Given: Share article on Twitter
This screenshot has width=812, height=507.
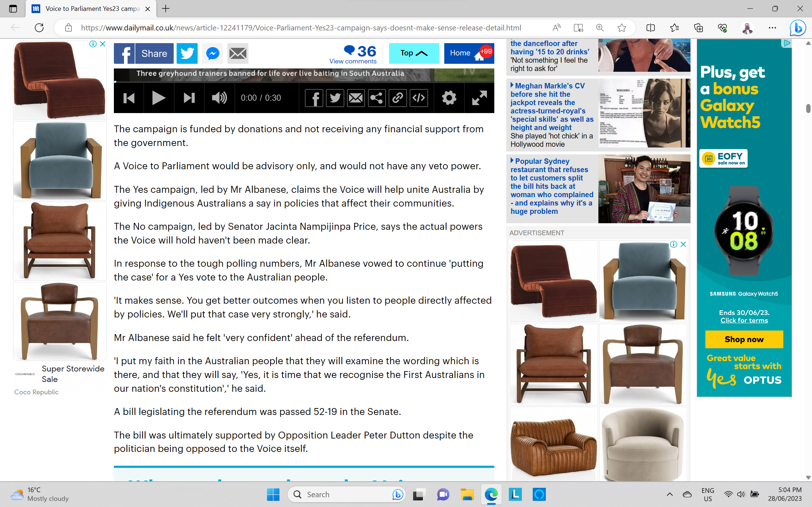Looking at the screenshot, I should point(187,53).
